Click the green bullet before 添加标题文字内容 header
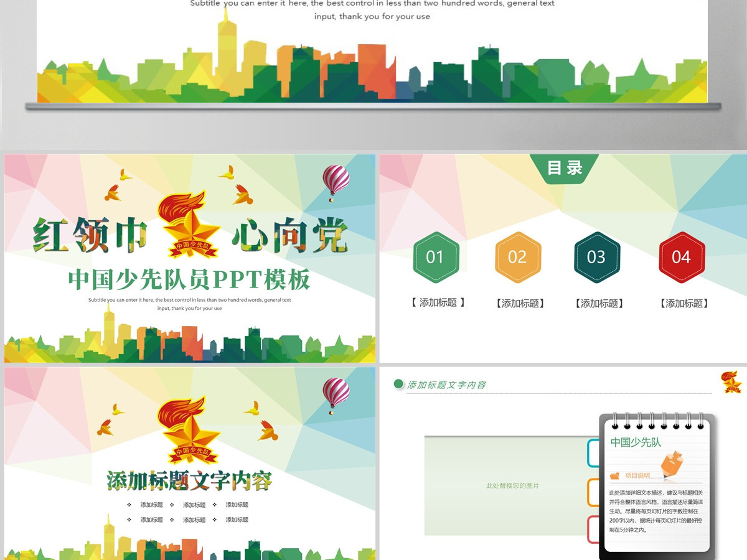This screenshot has height=560, width=747. coord(398,384)
